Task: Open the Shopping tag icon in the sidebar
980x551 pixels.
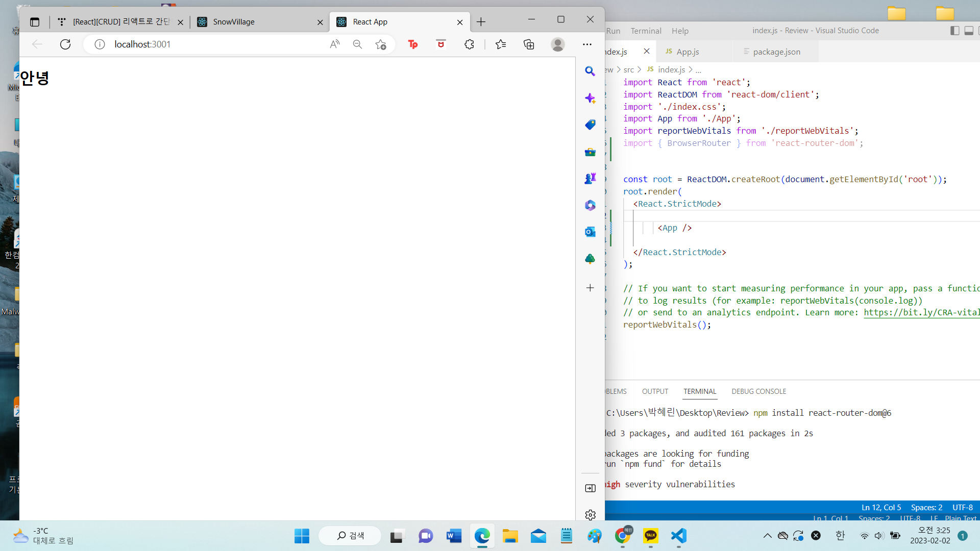Action: (x=590, y=125)
